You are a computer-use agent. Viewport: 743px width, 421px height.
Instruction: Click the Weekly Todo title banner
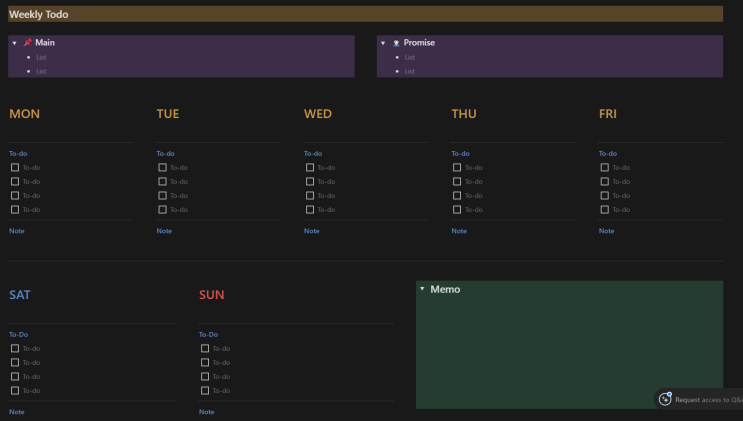point(365,14)
